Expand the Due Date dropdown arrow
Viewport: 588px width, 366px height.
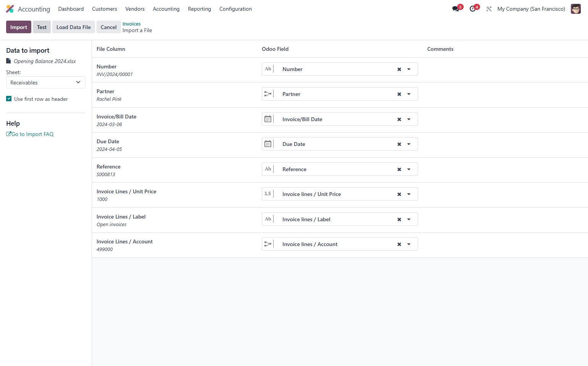tap(409, 144)
